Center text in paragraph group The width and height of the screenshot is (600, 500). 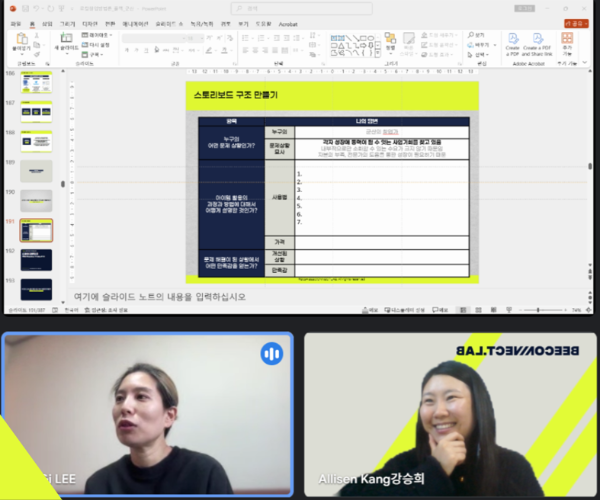point(255,50)
